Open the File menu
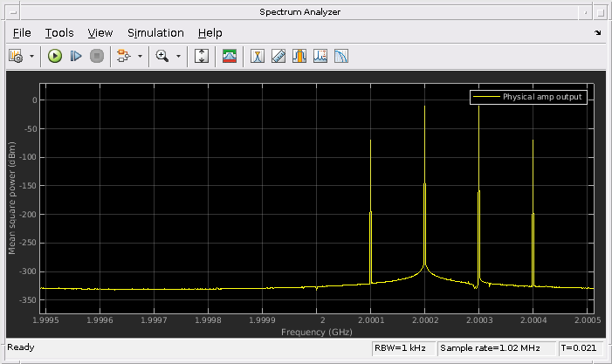The image size is (612, 364). click(22, 33)
